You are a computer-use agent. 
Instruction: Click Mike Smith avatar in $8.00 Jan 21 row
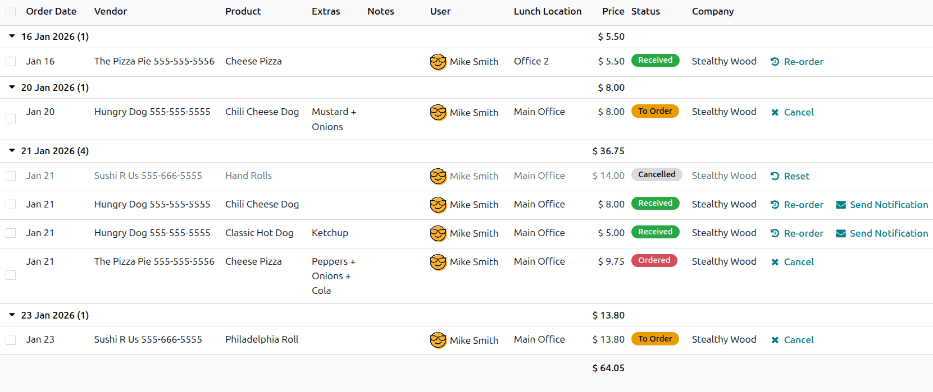pos(438,205)
